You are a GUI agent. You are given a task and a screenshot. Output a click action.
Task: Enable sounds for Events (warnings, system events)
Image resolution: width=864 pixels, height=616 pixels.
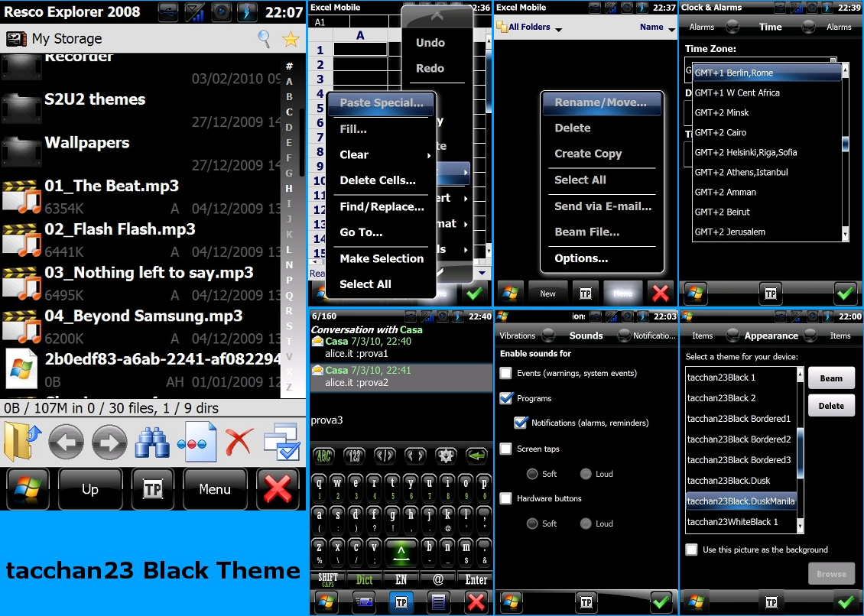[x=506, y=373]
